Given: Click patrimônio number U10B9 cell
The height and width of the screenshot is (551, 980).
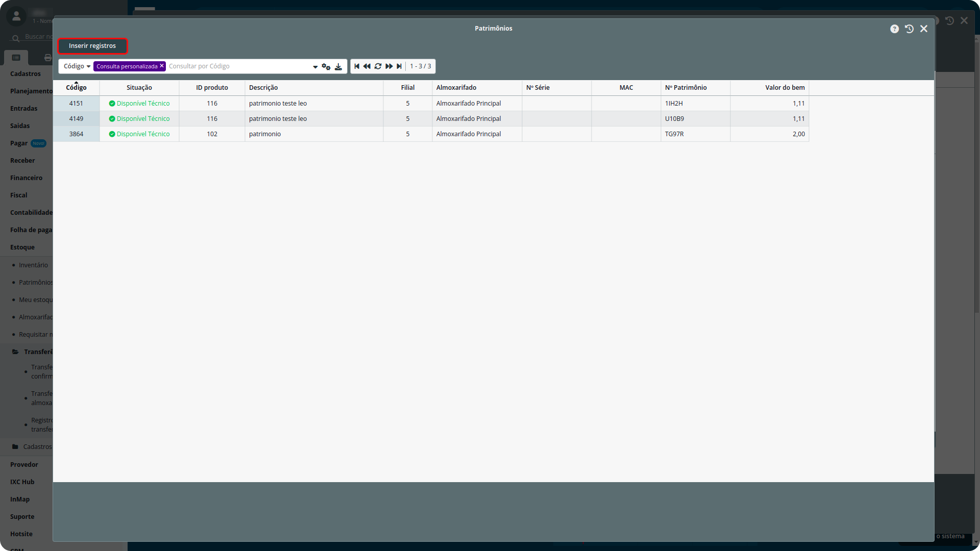Looking at the screenshot, I should coord(696,119).
